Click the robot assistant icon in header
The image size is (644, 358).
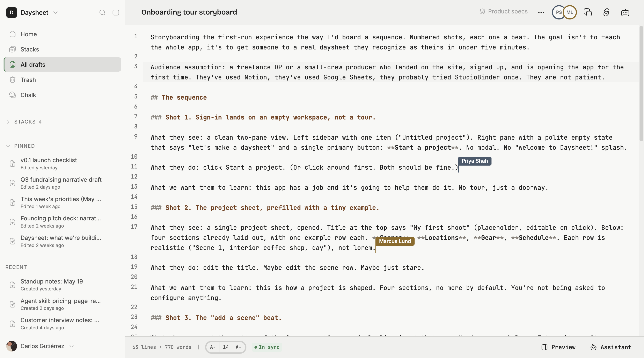point(625,13)
